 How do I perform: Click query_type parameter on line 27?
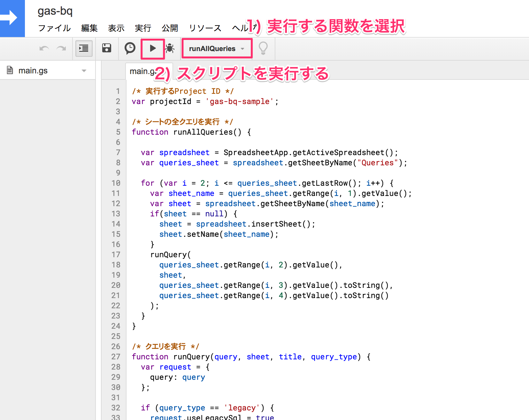pos(334,357)
